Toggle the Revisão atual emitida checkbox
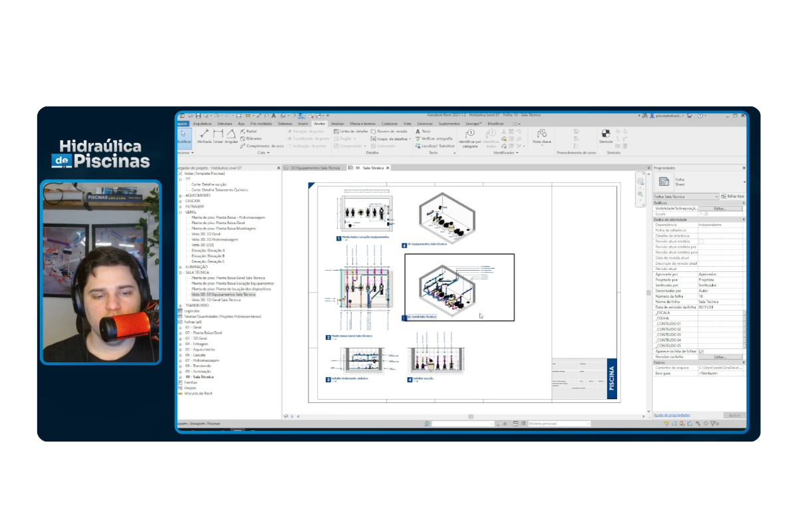 point(702,241)
